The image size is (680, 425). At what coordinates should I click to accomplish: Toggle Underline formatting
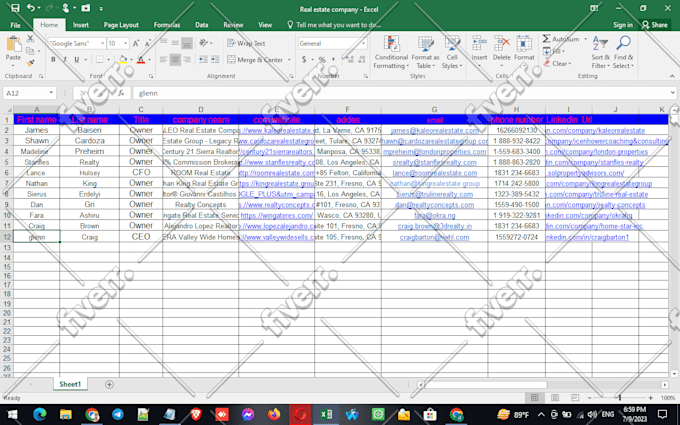click(x=77, y=59)
